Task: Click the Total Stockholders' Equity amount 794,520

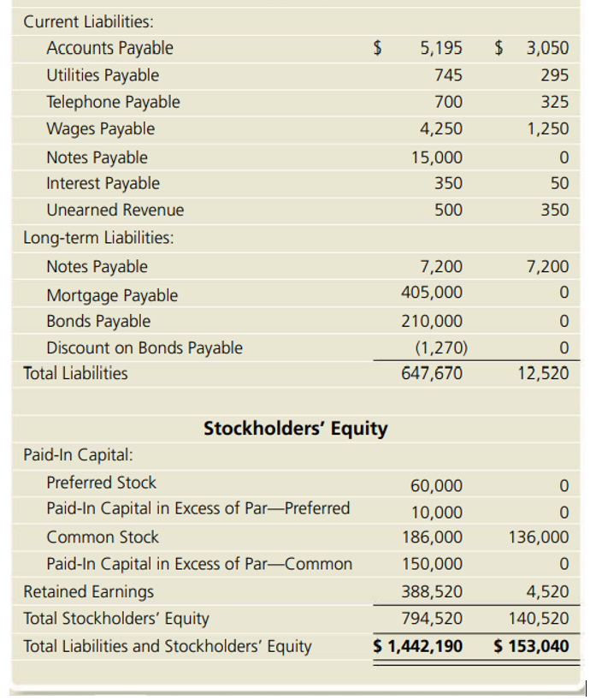Action: click(432, 619)
